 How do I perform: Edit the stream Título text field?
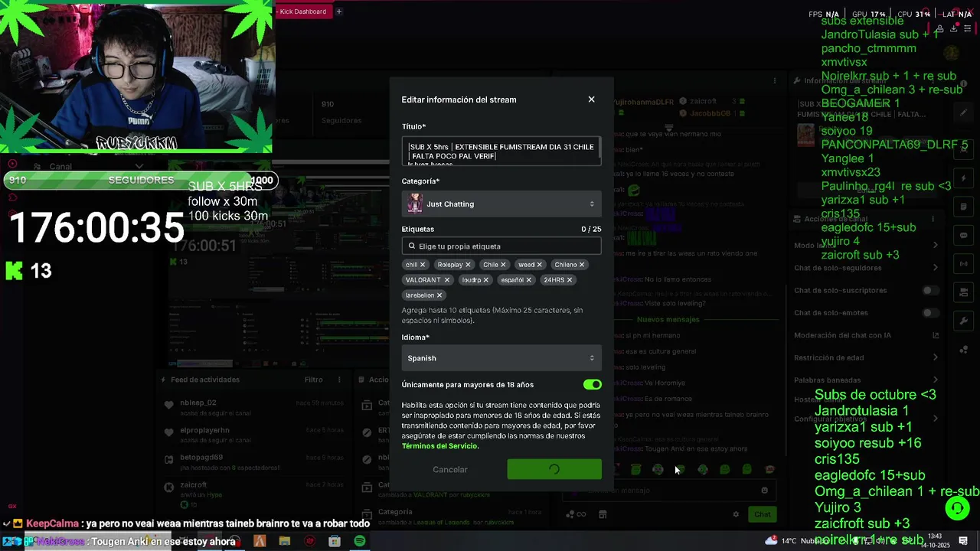[x=501, y=151]
